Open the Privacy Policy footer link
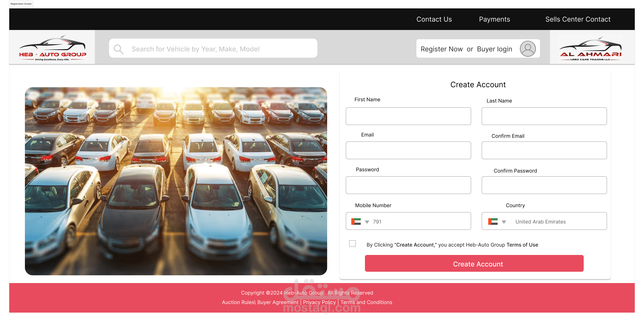Screen dimensions: 644x321 click(319, 302)
